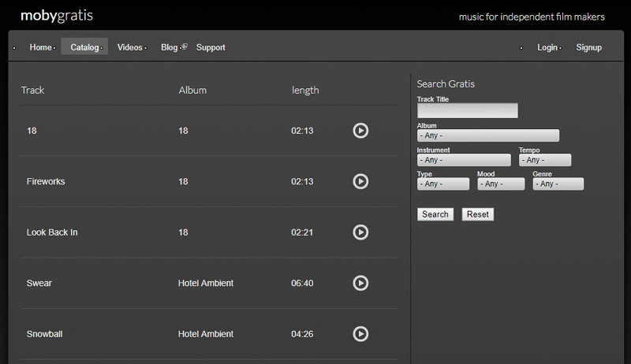Image resolution: width=631 pixels, height=364 pixels.
Task: Open the Tempo dropdown
Action: (x=544, y=160)
